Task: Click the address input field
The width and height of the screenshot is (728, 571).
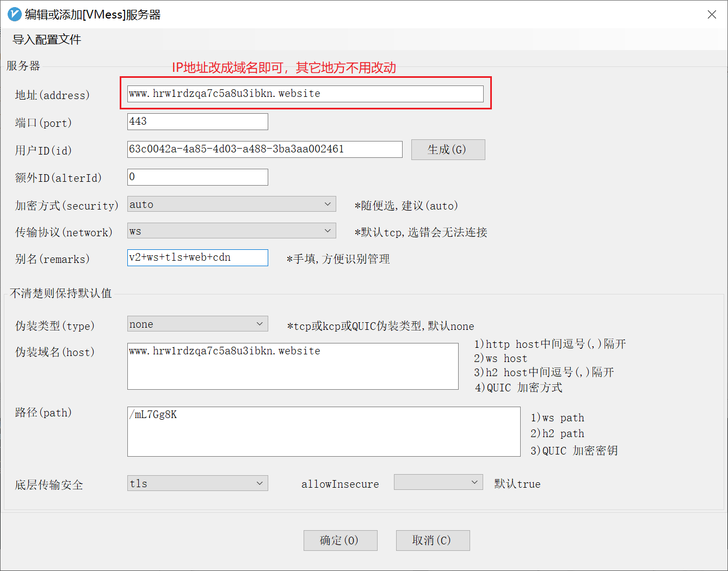Action: tap(305, 94)
